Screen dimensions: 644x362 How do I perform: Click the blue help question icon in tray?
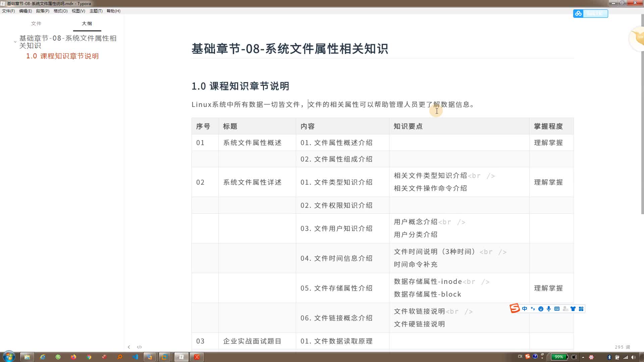tap(535, 356)
